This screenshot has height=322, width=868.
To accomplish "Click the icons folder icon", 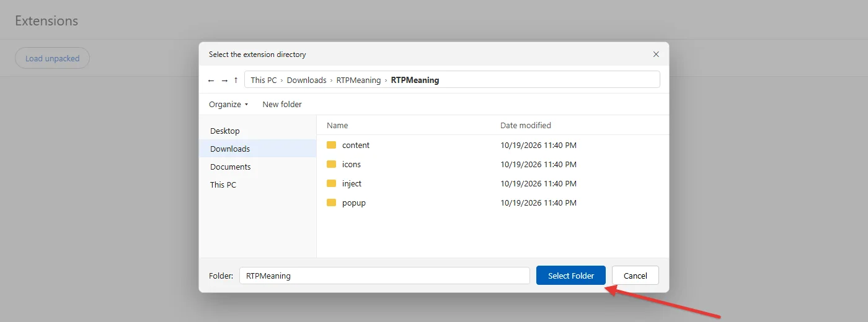I will 332,164.
